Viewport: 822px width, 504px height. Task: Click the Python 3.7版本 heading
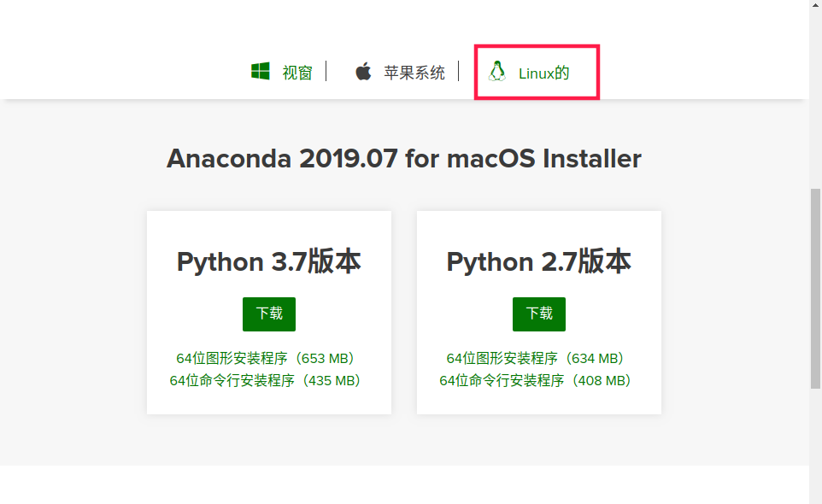pyautogui.click(x=269, y=261)
